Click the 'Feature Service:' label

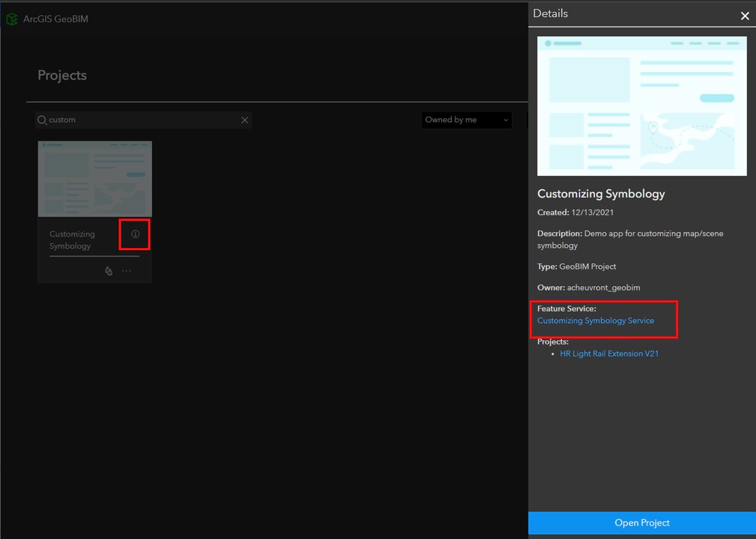567,309
